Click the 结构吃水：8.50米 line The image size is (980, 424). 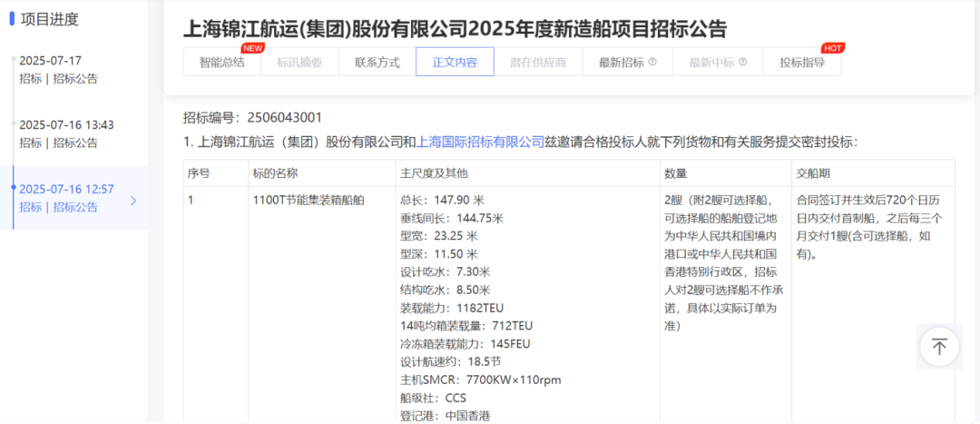click(446, 291)
